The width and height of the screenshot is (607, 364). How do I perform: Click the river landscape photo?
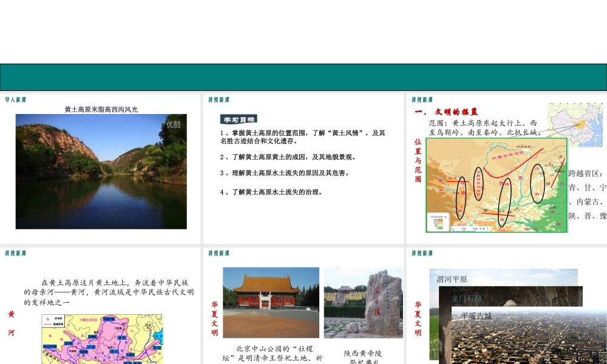click(101, 171)
